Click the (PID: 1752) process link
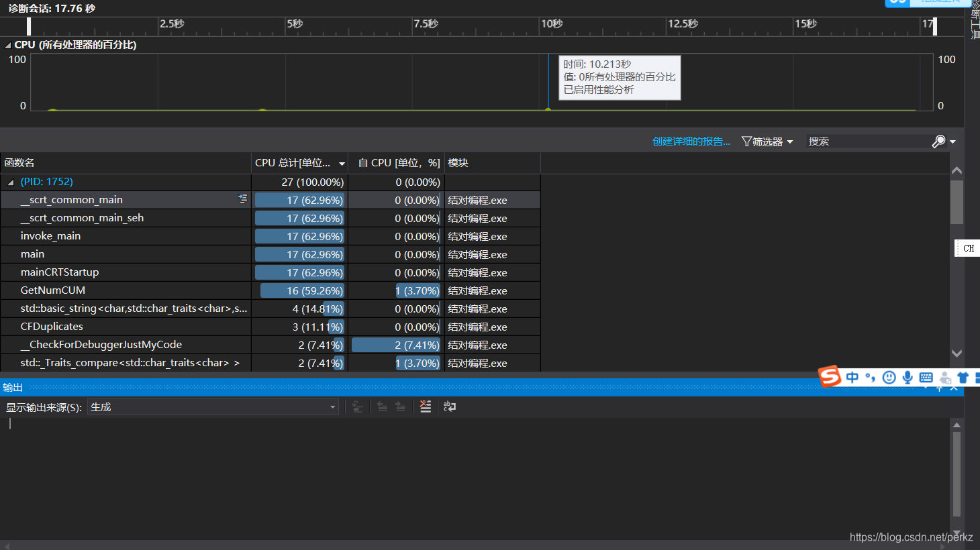This screenshot has height=550, width=980. pyautogui.click(x=46, y=182)
